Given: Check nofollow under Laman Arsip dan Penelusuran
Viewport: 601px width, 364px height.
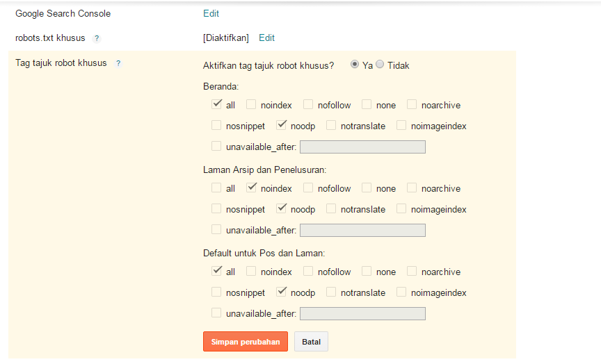Looking at the screenshot, I should pyautogui.click(x=308, y=188).
